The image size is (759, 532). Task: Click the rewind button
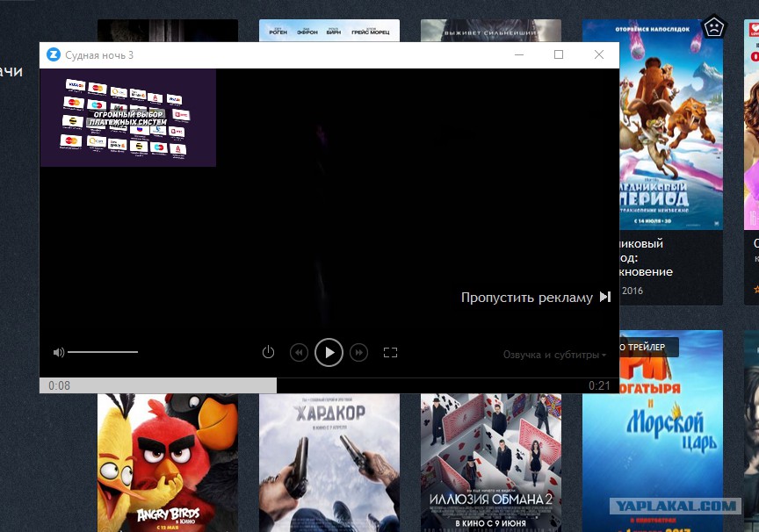(x=299, y=353)
